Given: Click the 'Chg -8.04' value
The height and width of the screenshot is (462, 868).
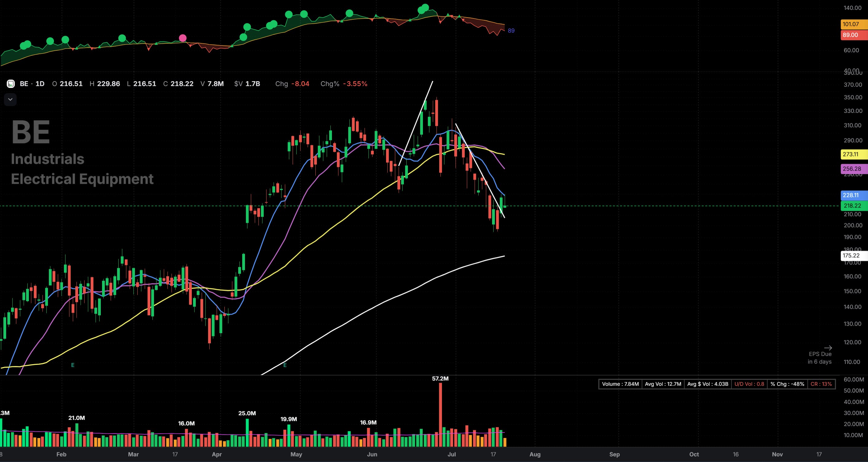Looking at the screenshot, I should [292, 84].
